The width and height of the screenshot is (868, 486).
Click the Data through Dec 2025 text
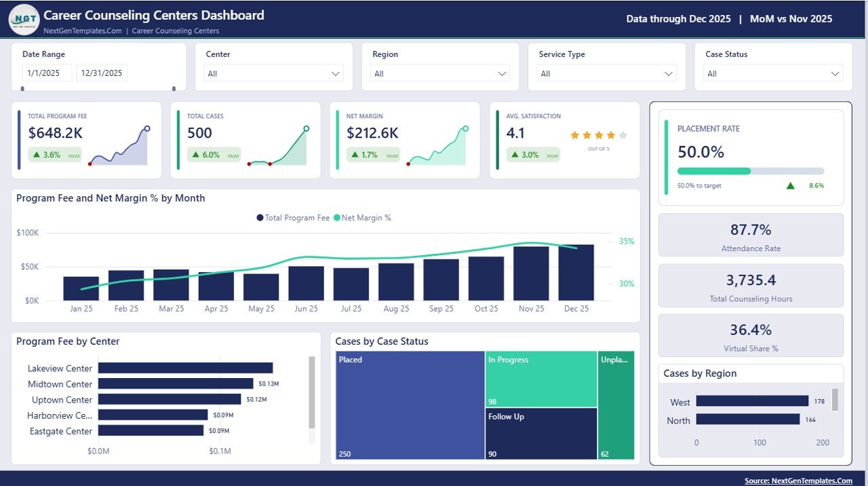678,19
